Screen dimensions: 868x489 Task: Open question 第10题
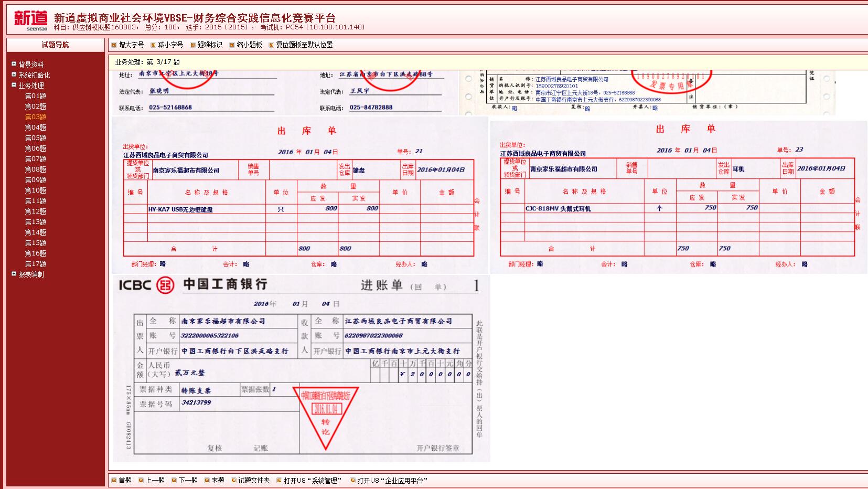(x=36, y=190)
